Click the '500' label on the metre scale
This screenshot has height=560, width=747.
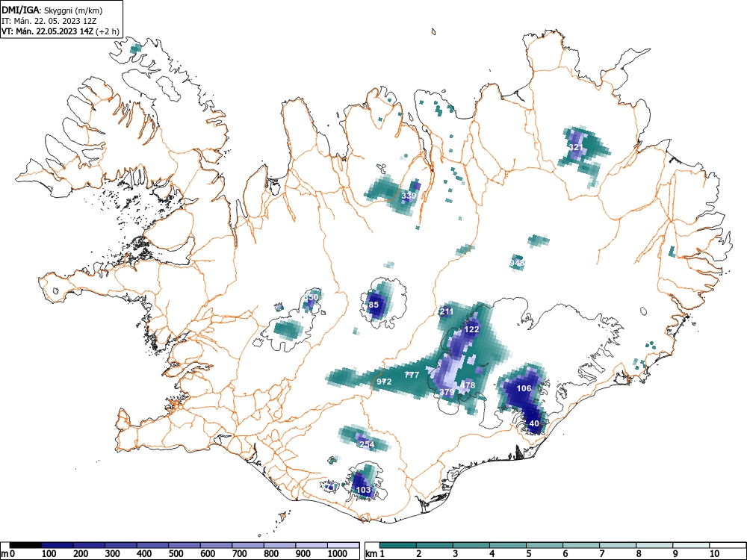click(176, 553)
